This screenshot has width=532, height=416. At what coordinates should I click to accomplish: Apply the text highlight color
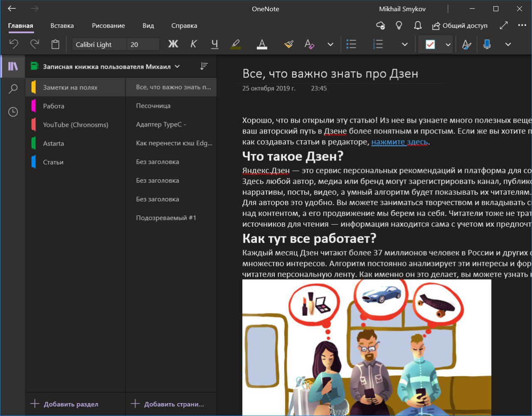pyautogui.click(x=235, y=44)
